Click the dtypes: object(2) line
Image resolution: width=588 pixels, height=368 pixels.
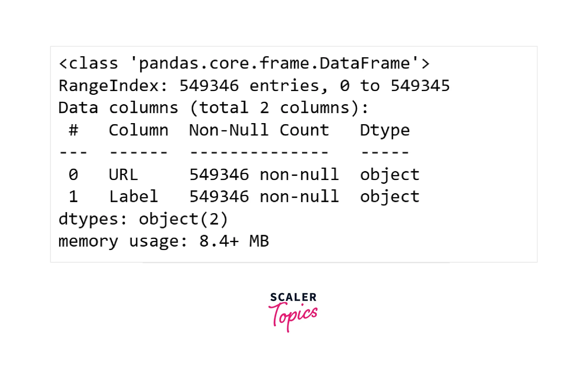click(x=143, y=219)
